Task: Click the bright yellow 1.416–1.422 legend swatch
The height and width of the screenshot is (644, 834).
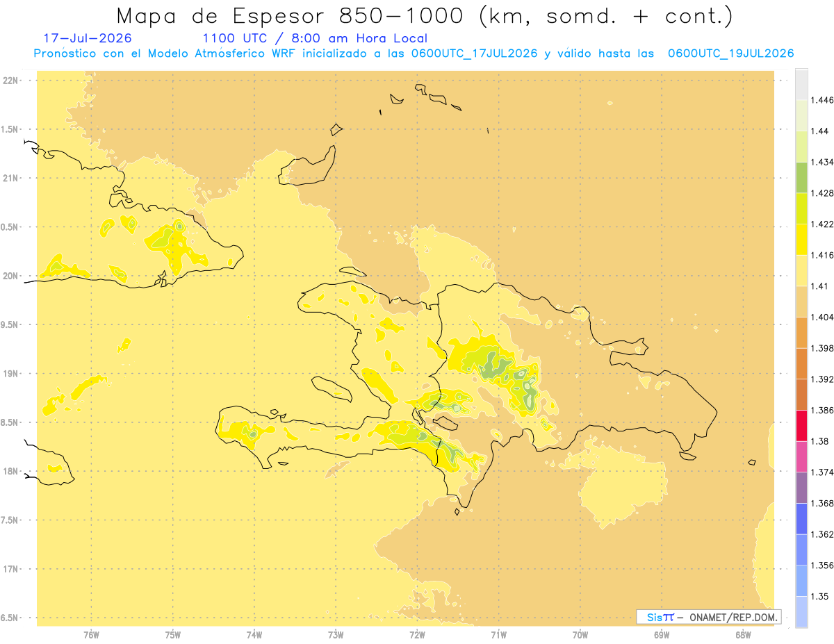Action: pyautogui.click(x=801, y=240)
